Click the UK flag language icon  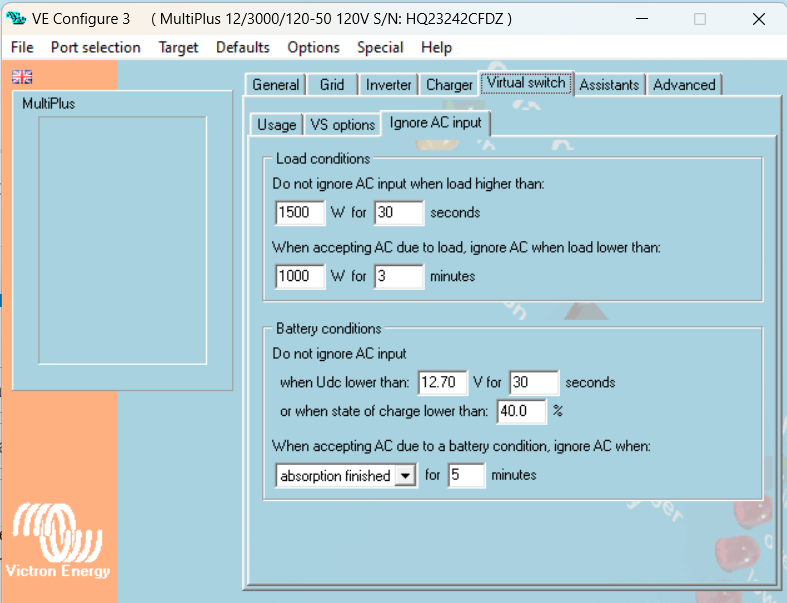pos(22,77)
